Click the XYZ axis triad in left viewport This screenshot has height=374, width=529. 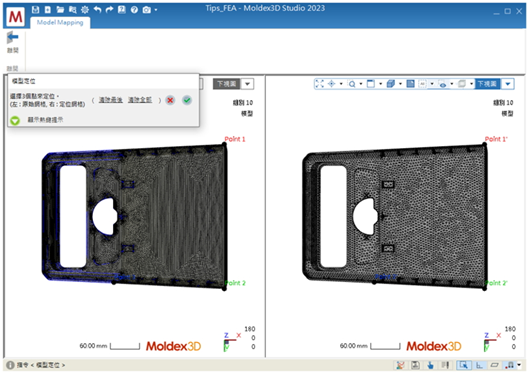pos(232,341)
